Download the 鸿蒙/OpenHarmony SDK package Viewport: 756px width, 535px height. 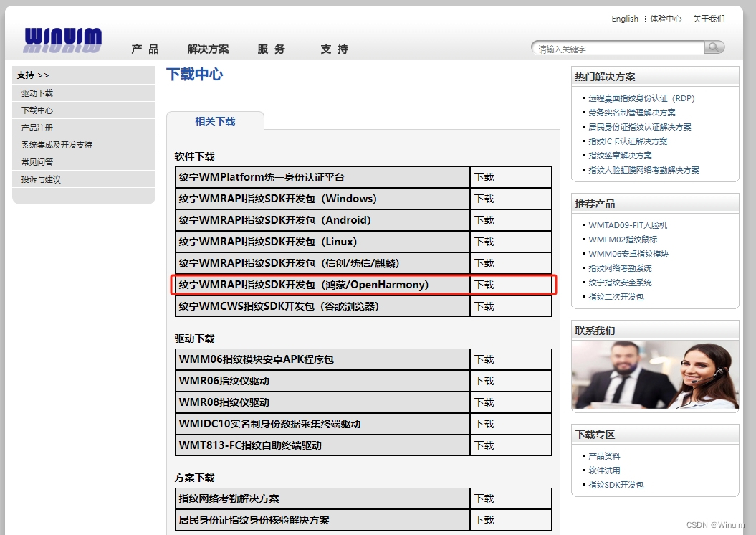tap(484, 285)
